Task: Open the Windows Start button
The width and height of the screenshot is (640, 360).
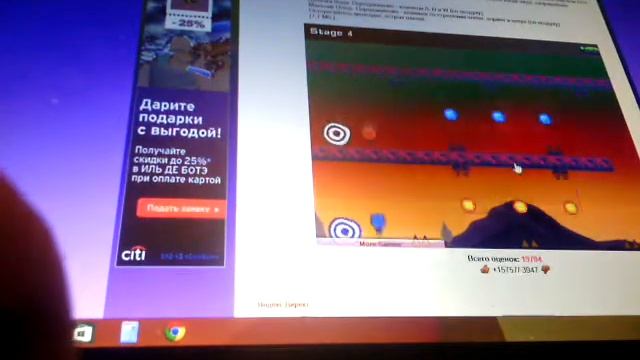Action: (x=83, y=333)
